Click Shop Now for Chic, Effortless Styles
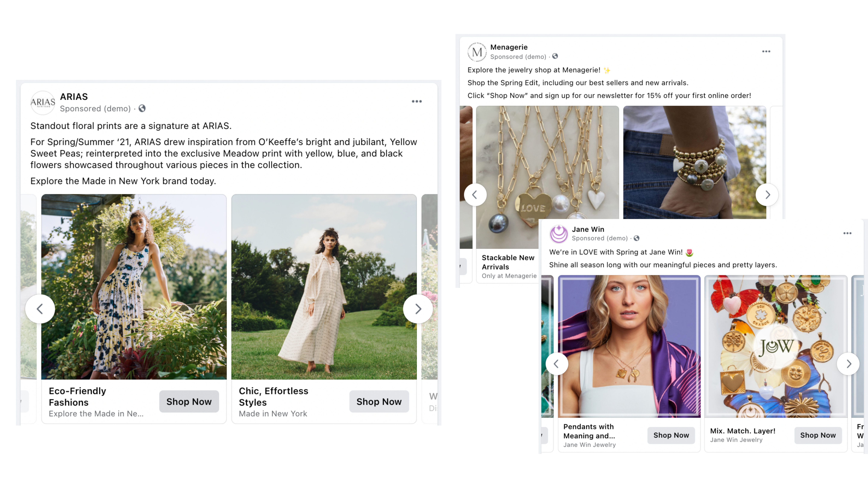 click(x=379, y=401)
